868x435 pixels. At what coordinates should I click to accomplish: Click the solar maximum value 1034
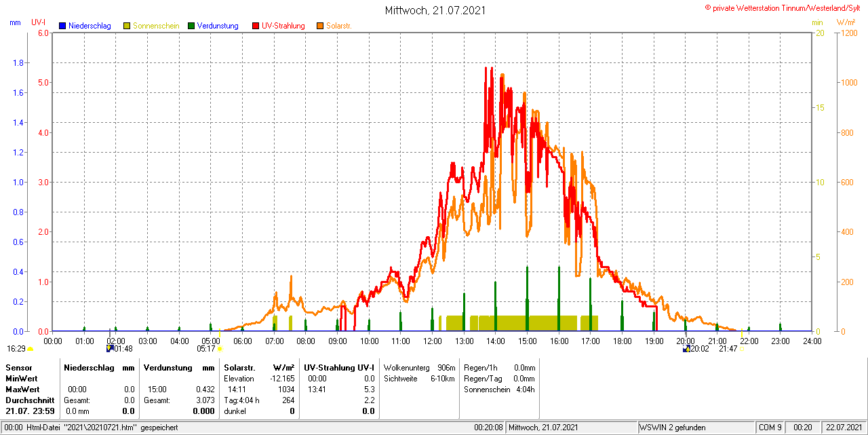coord(287,389)
